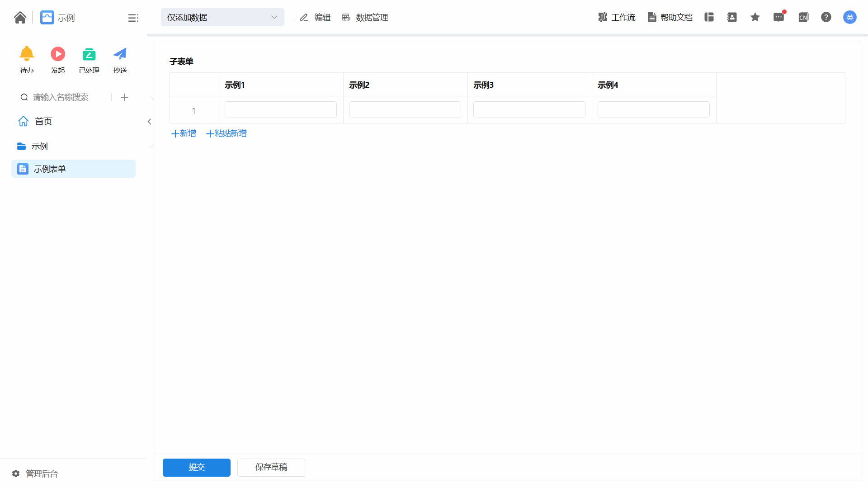This screenshot has height=488, width=868.
Task: Open the chat messages icon
Action: pyautogui.click(x=778, y=17)
